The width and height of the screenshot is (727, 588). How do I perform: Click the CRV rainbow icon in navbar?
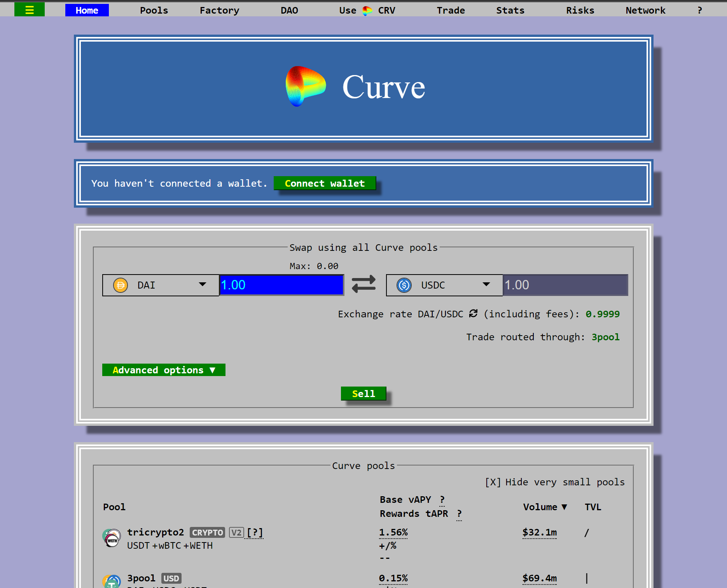coord(367,10)
